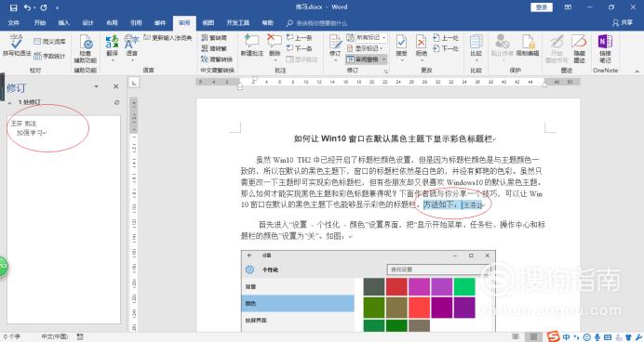This screenshot has height=342, width=644.
Task: Open the 审阅窗格 dropdown arrow
Action: (383, 59)
